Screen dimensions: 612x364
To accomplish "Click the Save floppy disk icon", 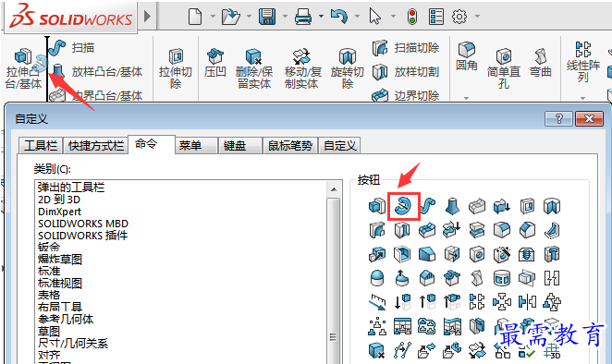I will (x=267, y=17).
